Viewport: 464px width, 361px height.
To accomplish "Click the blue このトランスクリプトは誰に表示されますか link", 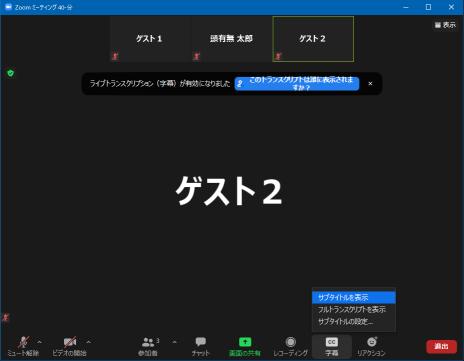I will (297, 84).
